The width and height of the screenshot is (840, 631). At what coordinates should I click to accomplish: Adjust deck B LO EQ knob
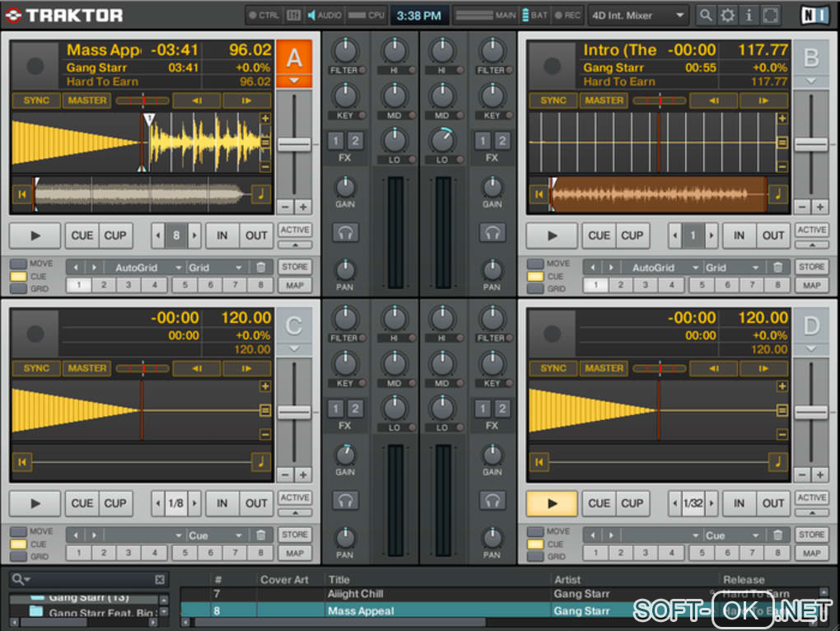(x=442, y=141)
